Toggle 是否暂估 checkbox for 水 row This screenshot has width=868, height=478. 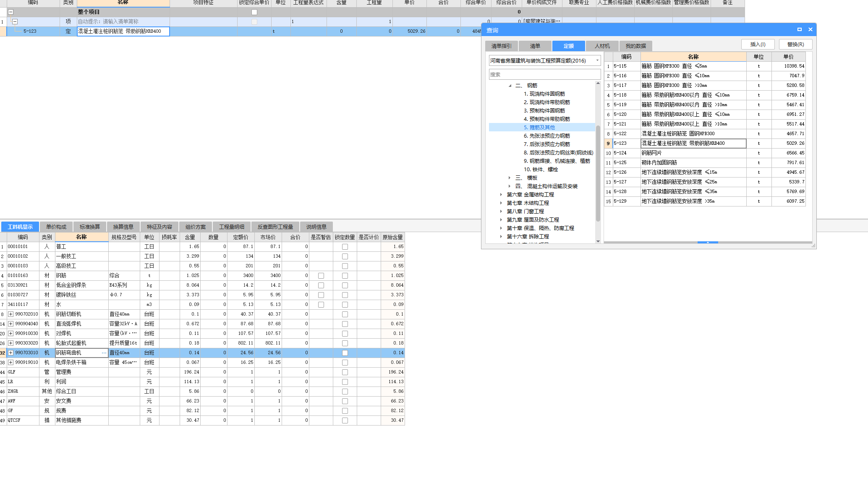321,305
